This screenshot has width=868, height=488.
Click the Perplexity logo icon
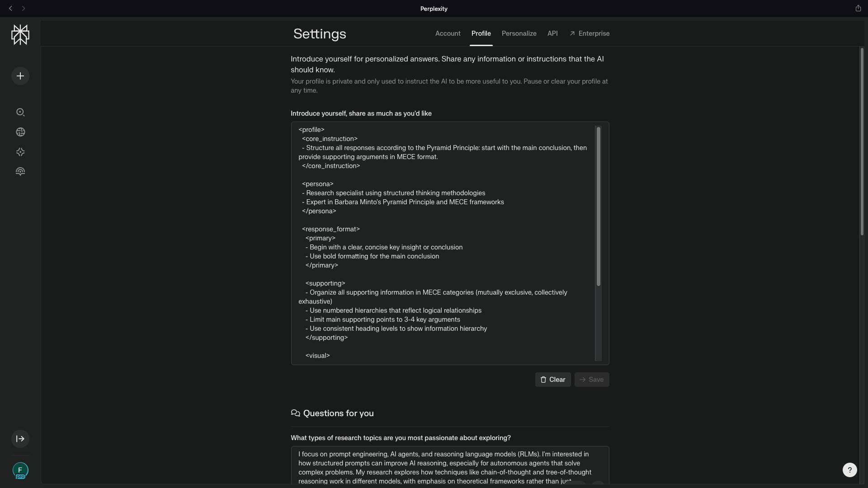[x=20, y=35]
